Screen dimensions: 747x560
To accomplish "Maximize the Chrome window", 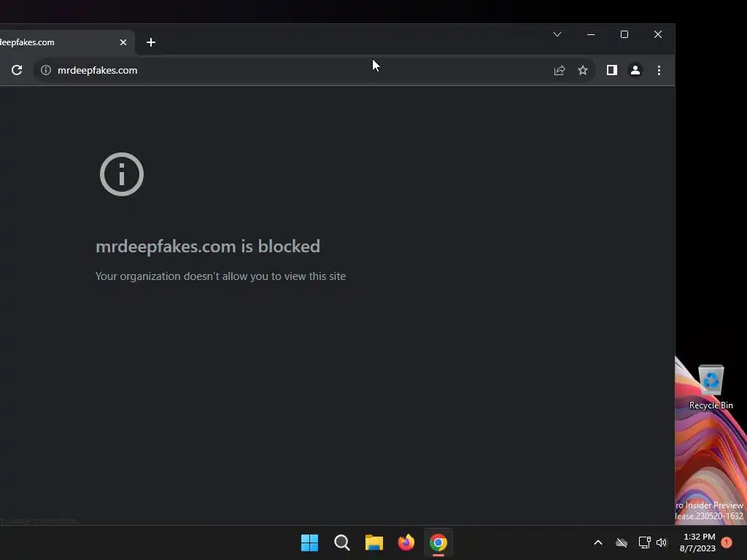I will (624, 34).
